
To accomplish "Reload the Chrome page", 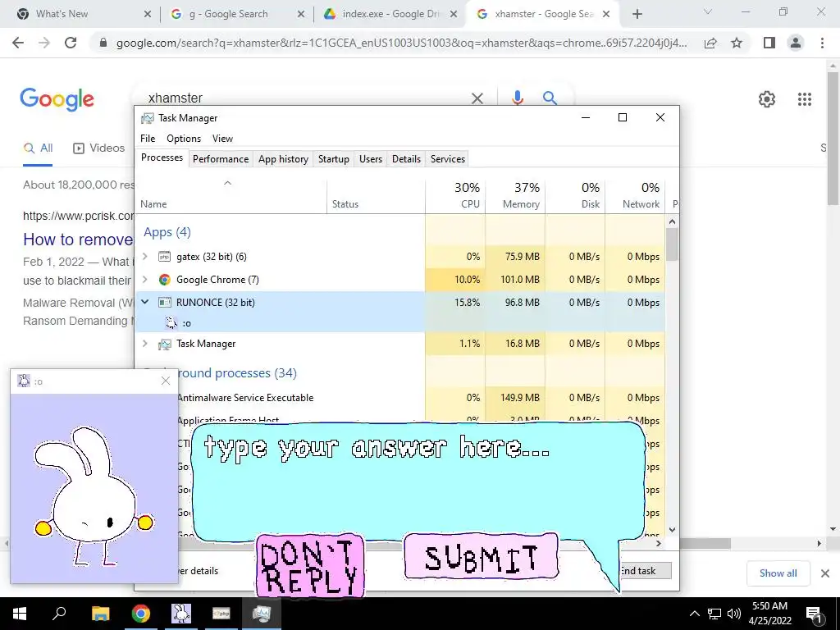I will [x=71, y=43].
